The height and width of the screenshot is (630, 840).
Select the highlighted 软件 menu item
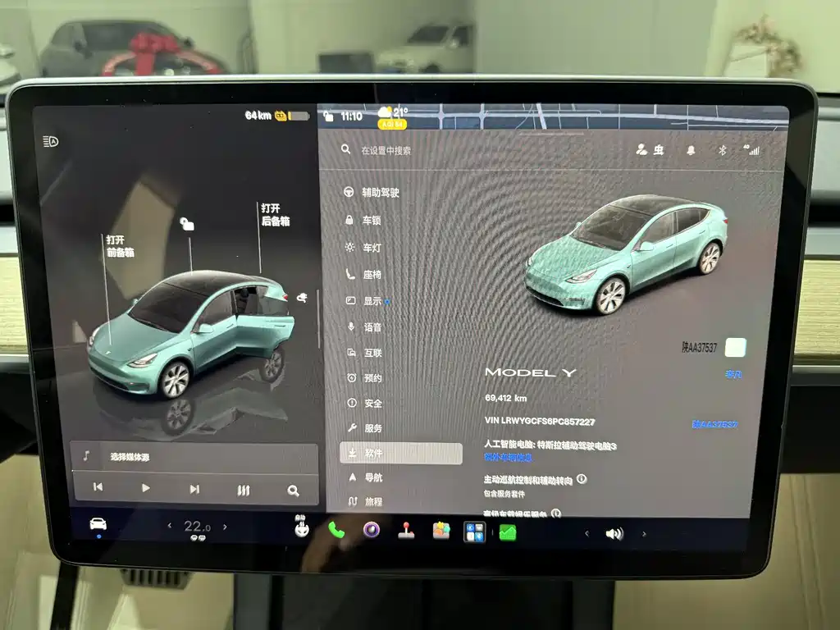click(400, 453)
